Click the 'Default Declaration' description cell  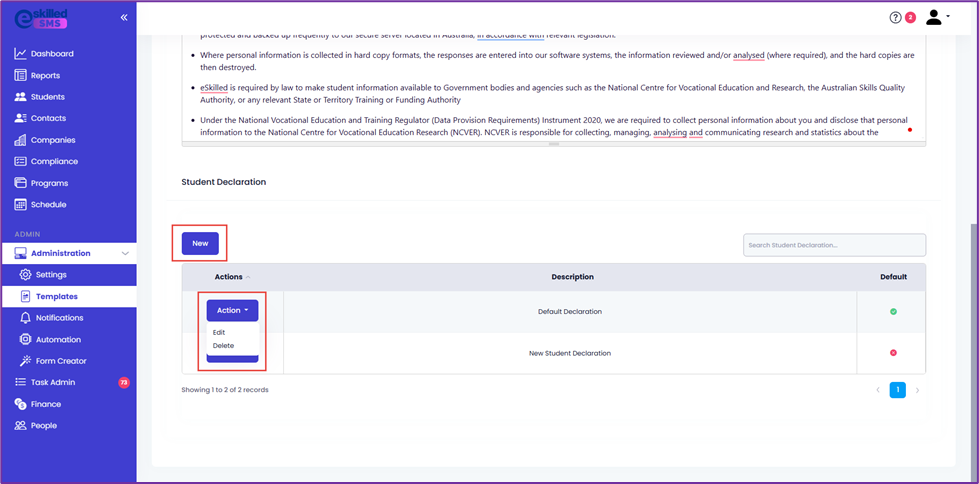pyautogui.click(x=570, y=311)
